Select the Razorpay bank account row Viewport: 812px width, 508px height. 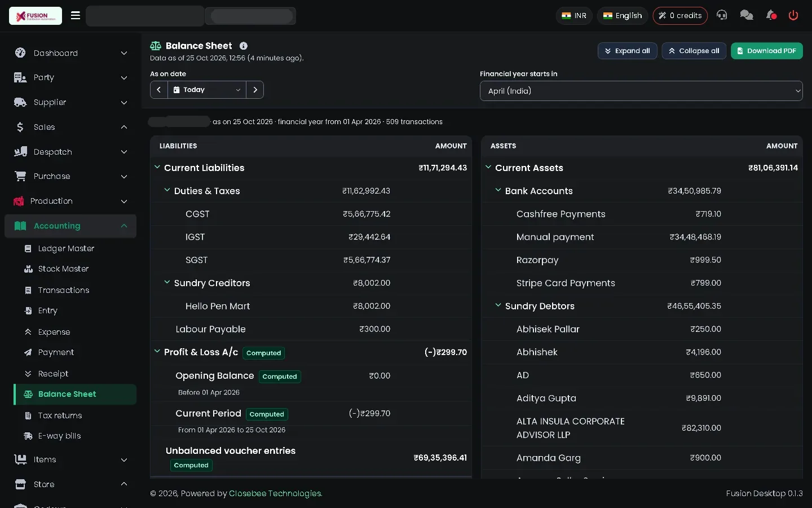pos(642,260)
